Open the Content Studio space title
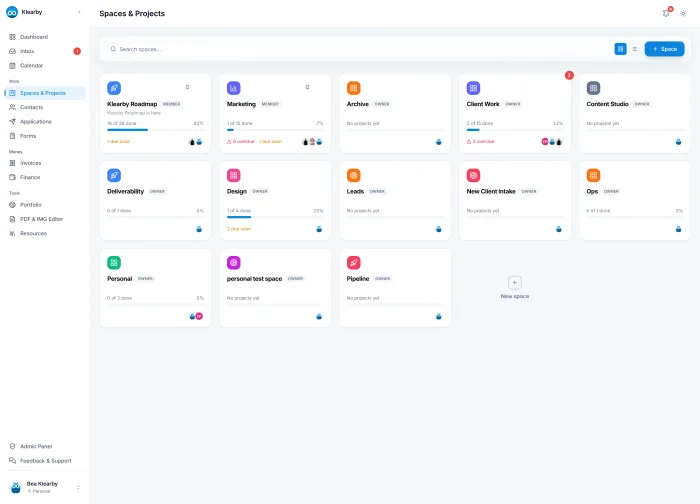This screenshot has width=700, height=504. tap(607, 104)
